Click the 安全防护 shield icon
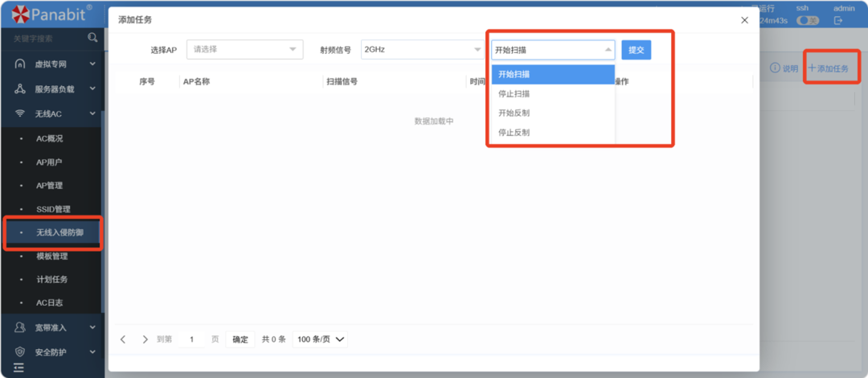 click(x=20, y=352)
